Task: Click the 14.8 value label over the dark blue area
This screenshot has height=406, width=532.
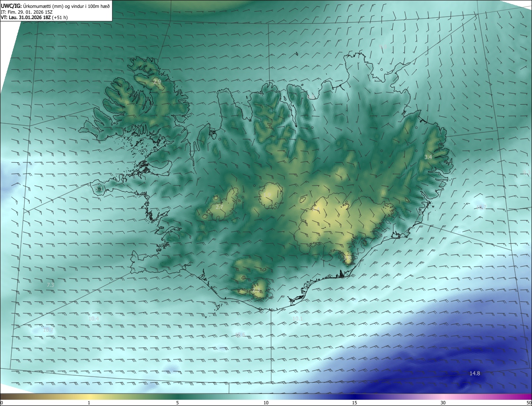Action: click(x=475, y=373)
